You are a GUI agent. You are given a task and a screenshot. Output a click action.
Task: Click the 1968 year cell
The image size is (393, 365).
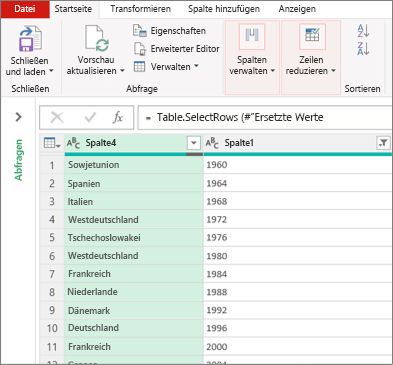click(x=298, y=201)
